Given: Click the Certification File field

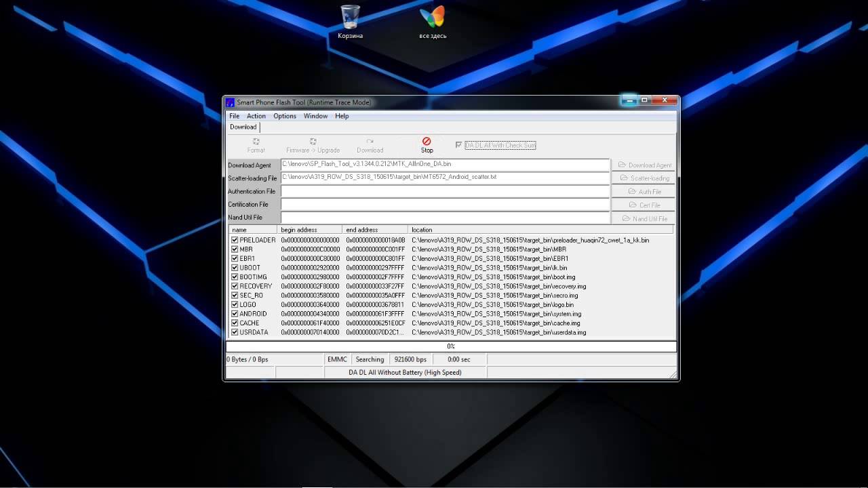Looking at the screenshot, I should point(446,204).
